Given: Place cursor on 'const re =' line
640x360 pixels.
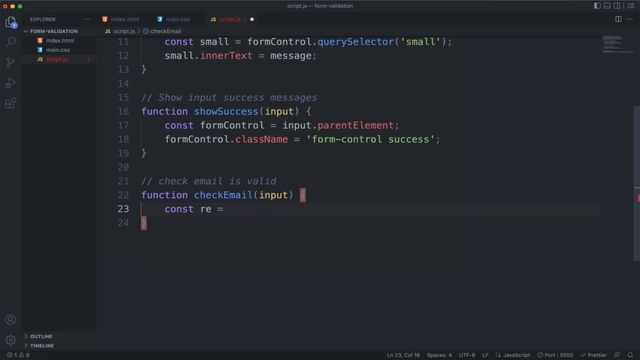Looking at the screenshot, I should pyautogui.click(x=194, y=209).
